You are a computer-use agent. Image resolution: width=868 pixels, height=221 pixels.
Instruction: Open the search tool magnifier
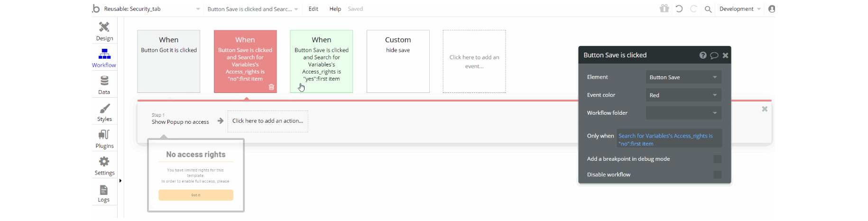coord(708,9)
